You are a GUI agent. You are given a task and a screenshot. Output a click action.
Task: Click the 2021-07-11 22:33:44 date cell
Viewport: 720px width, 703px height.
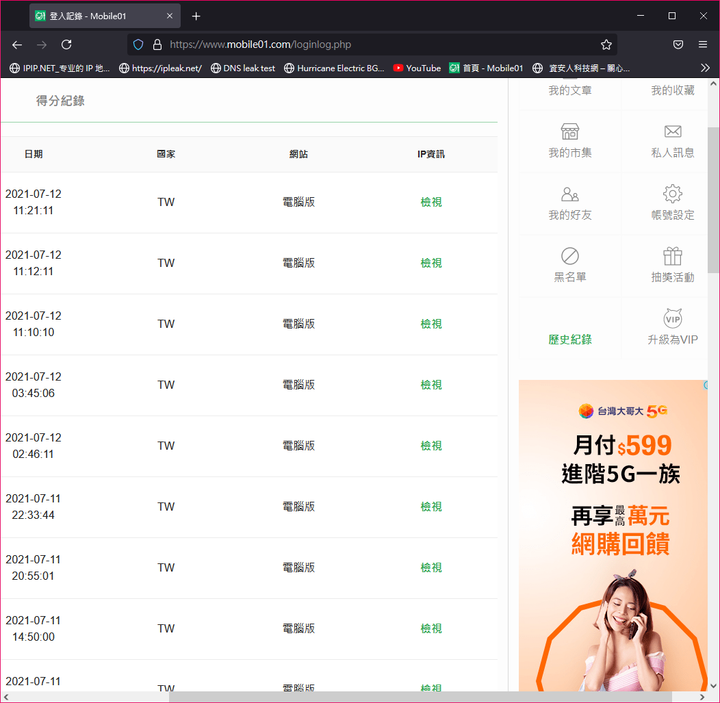33,506
